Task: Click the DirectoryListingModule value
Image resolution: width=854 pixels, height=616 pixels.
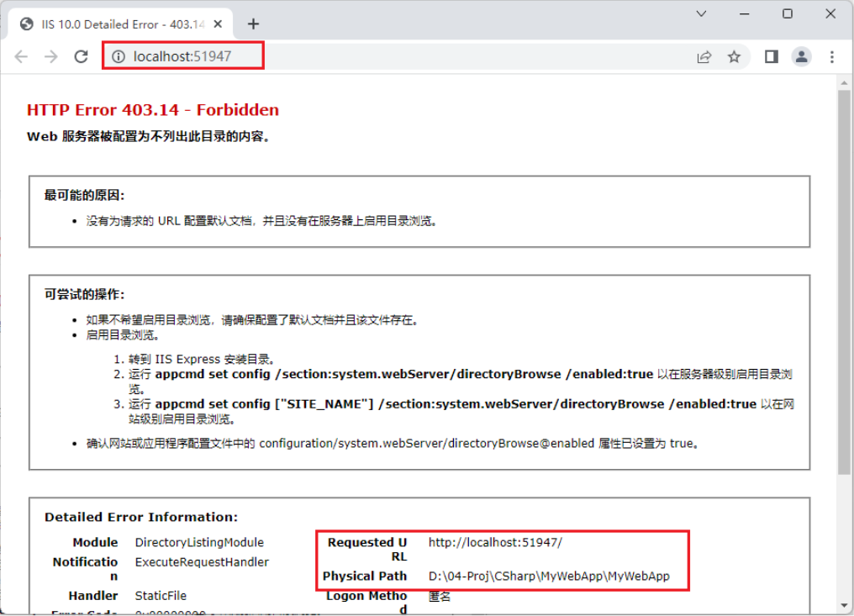Action: point(199,543)
